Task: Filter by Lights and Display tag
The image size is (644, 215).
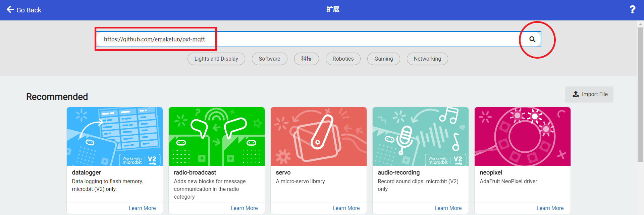Action: pyautogui.click(x=216, y=59)
